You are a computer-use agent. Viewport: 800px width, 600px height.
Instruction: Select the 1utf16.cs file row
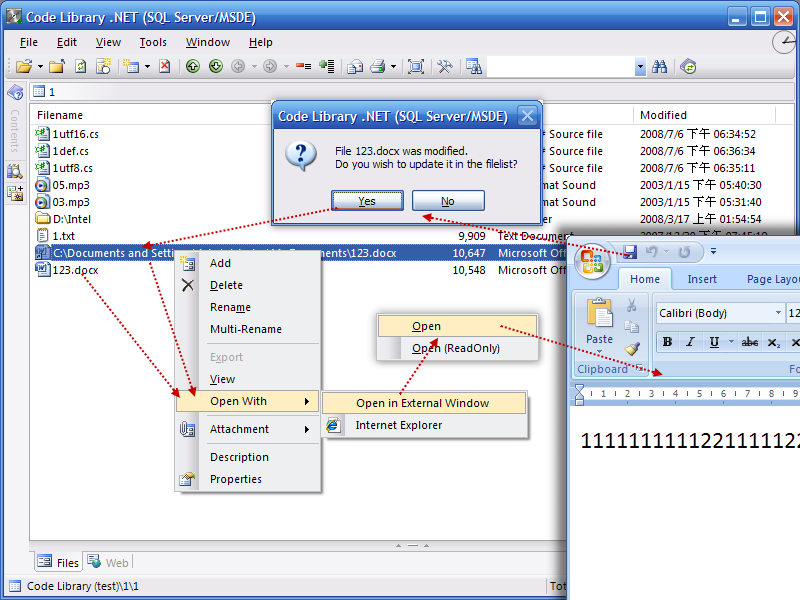[x=76, y=134]
